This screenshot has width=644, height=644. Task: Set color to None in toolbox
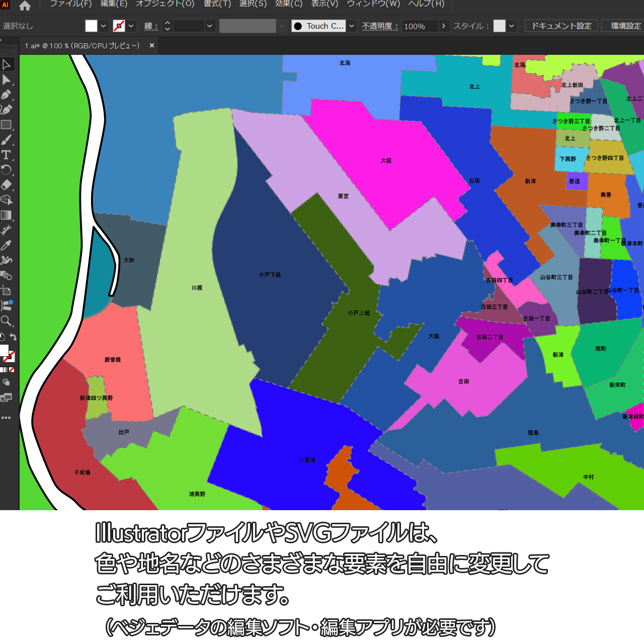pos(12,370)
